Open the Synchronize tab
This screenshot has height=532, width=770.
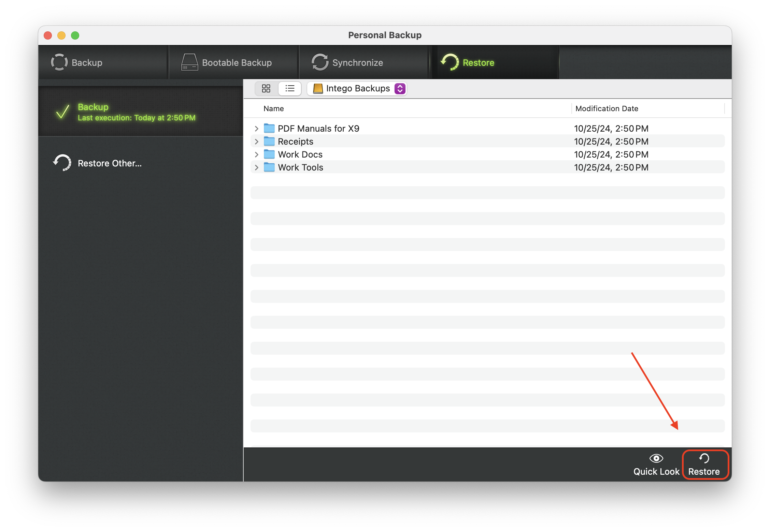(x=364, y=62)
